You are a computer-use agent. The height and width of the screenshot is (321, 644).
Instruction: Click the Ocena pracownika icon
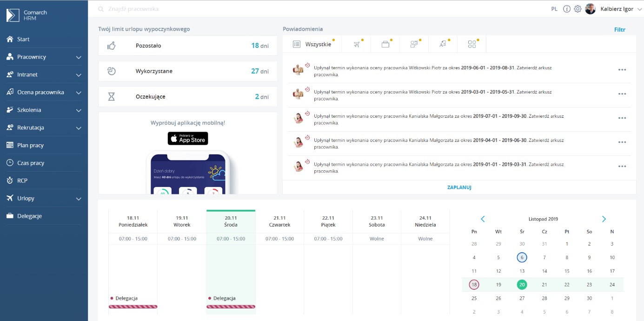(10, 92)
